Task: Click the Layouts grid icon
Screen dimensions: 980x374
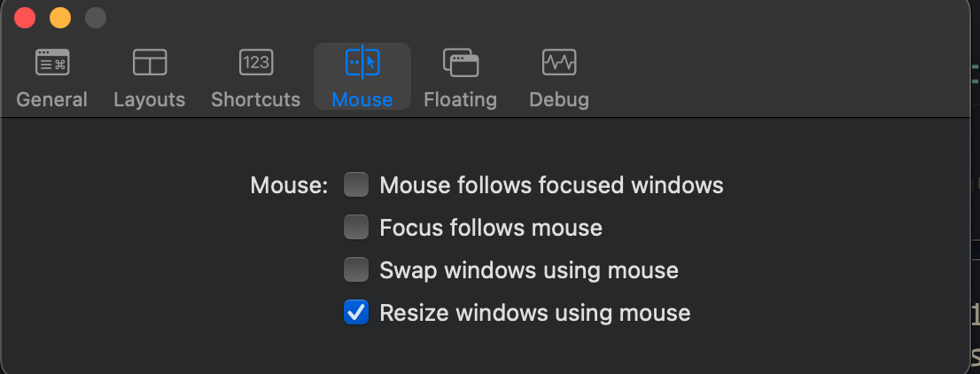Action: tap(150, 62)
